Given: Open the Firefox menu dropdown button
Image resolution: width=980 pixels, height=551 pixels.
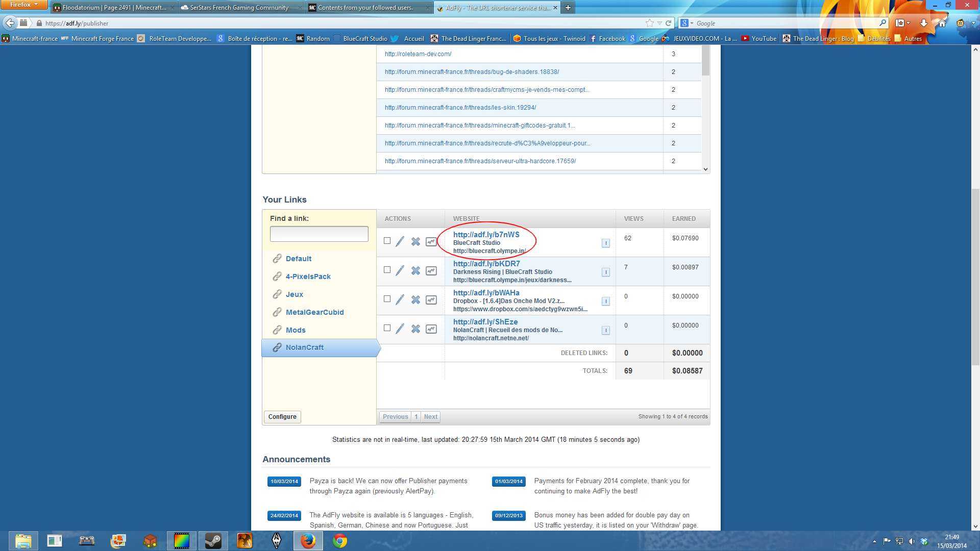Looking at the screenshot, I should [x=24, y=5].
